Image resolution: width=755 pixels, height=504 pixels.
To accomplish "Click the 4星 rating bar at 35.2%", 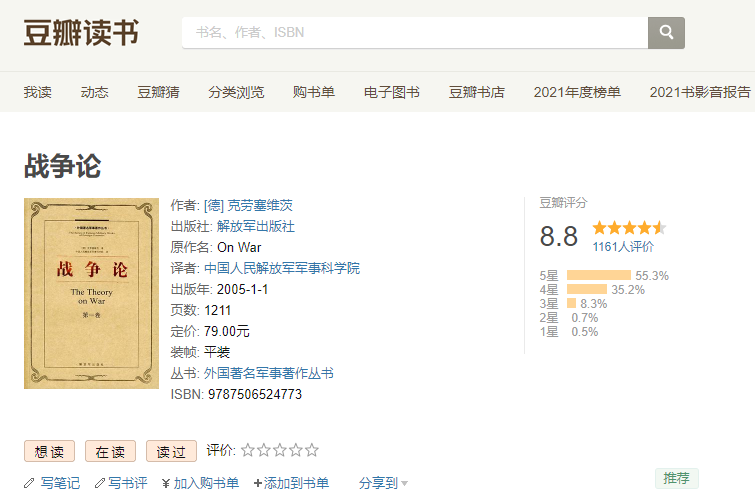I will coord(586,289).
